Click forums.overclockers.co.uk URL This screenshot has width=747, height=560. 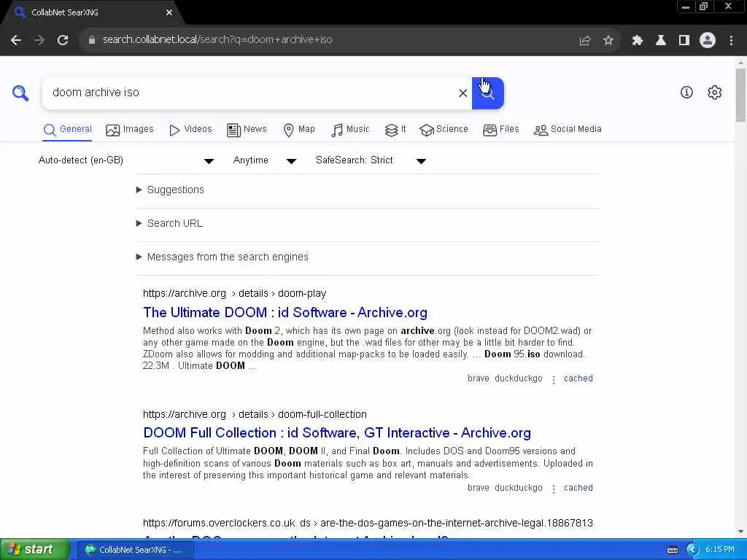(x=368, y=524)
